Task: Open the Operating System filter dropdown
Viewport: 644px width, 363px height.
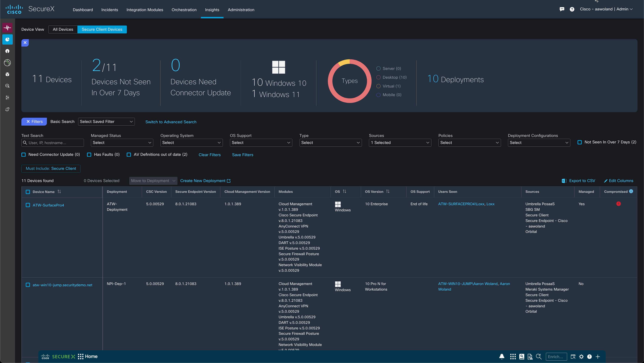Action: click(191, 143)
